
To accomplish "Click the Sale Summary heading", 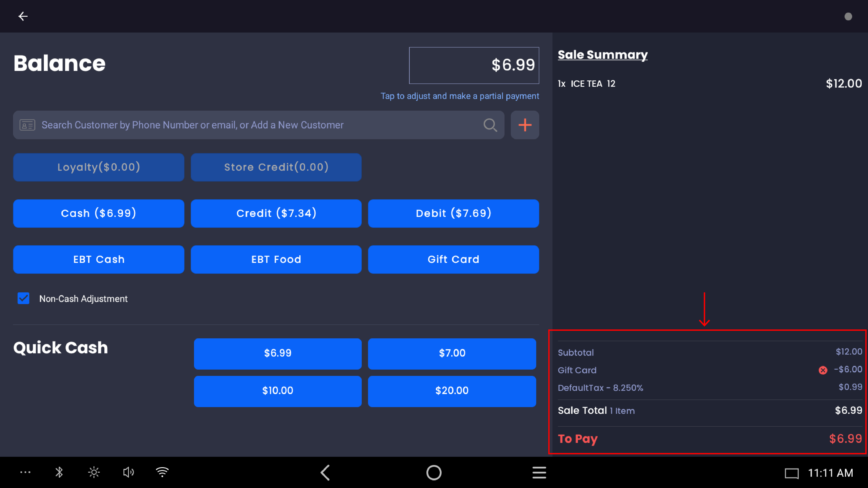I will click(x=602, y=55).
